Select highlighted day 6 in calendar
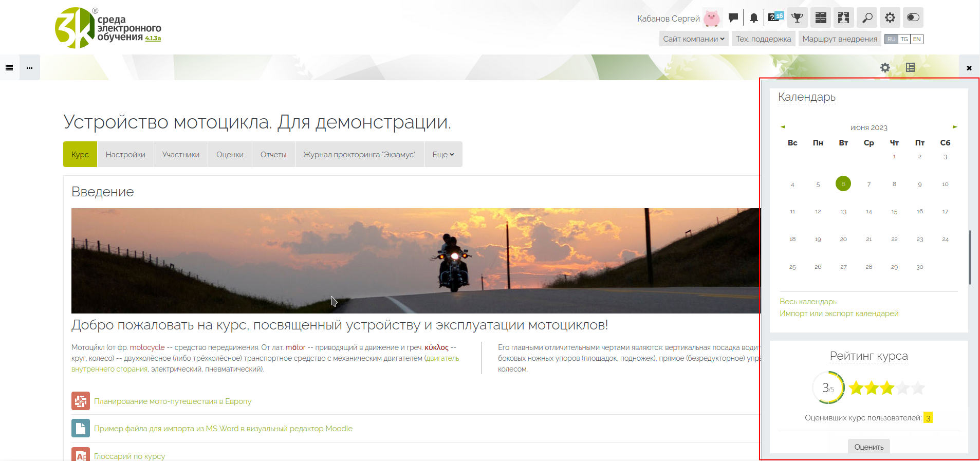The height and width of the screenshot is (461, 980). [x=843, y=183]
